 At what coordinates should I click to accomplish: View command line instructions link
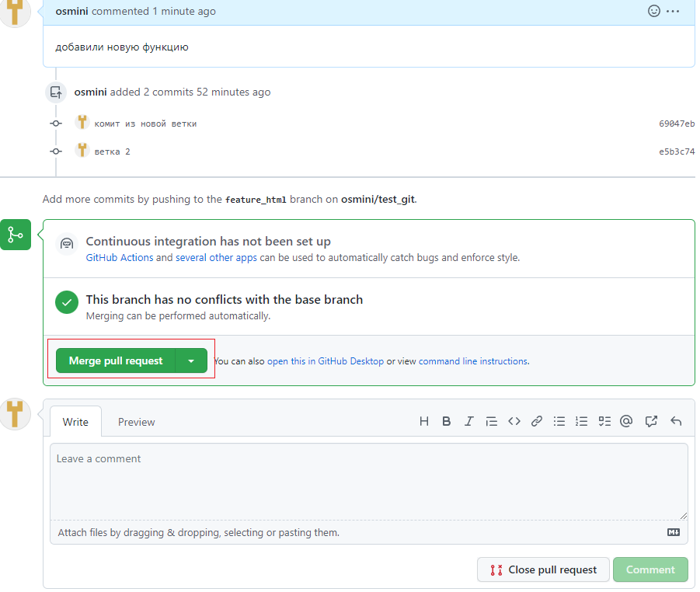pyautogui.click(x=473, y=361)
